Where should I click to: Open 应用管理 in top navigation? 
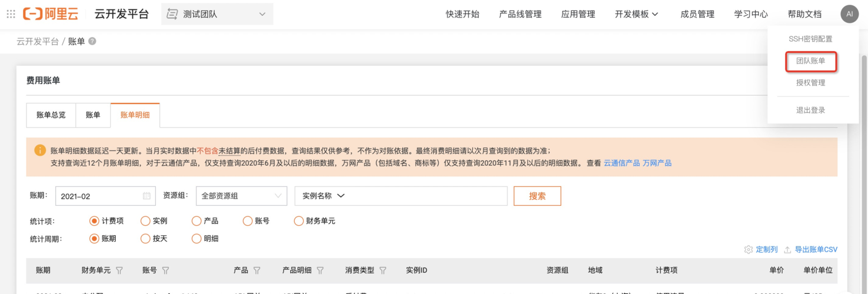[578, 14]
